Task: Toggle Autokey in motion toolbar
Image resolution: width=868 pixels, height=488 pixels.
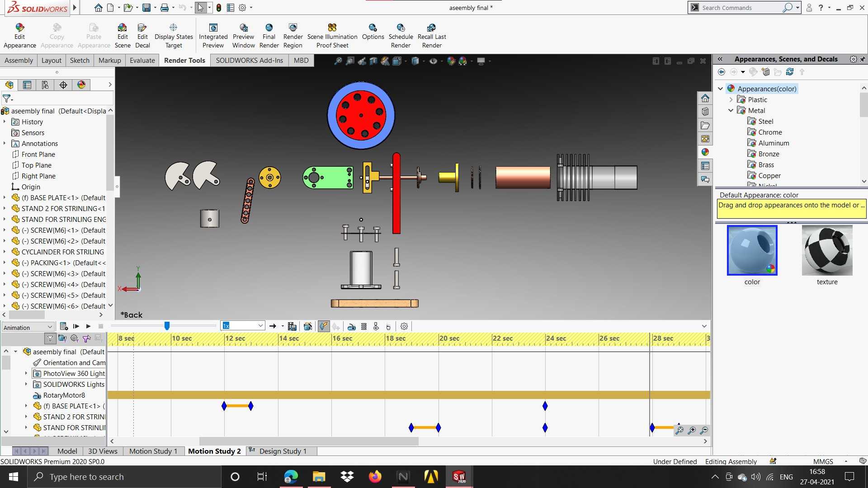Action: [x=324, y=326]
